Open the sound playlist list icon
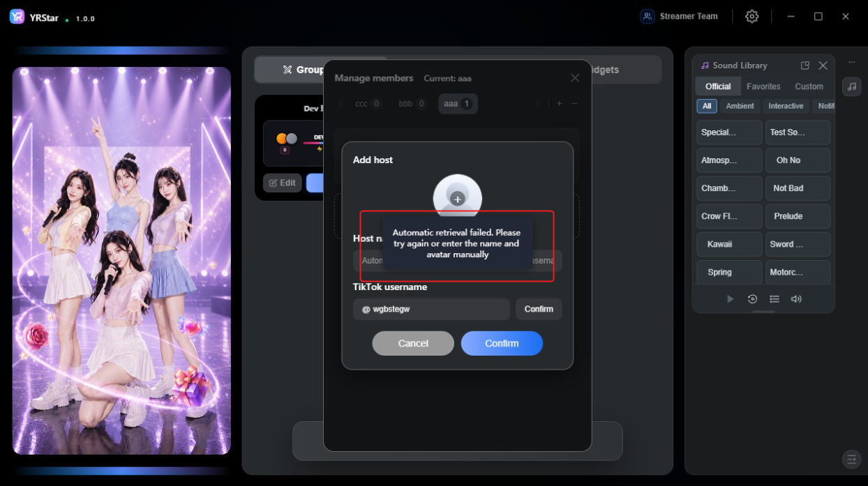This screenshot has height=486, width=868. (775, 298)
